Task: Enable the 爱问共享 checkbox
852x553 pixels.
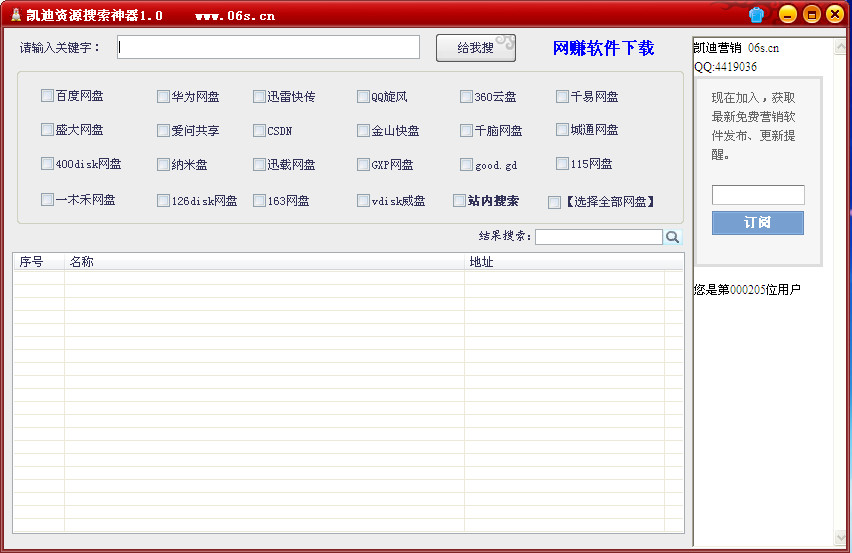Action: pyautogui.click(x=163, y=130)
